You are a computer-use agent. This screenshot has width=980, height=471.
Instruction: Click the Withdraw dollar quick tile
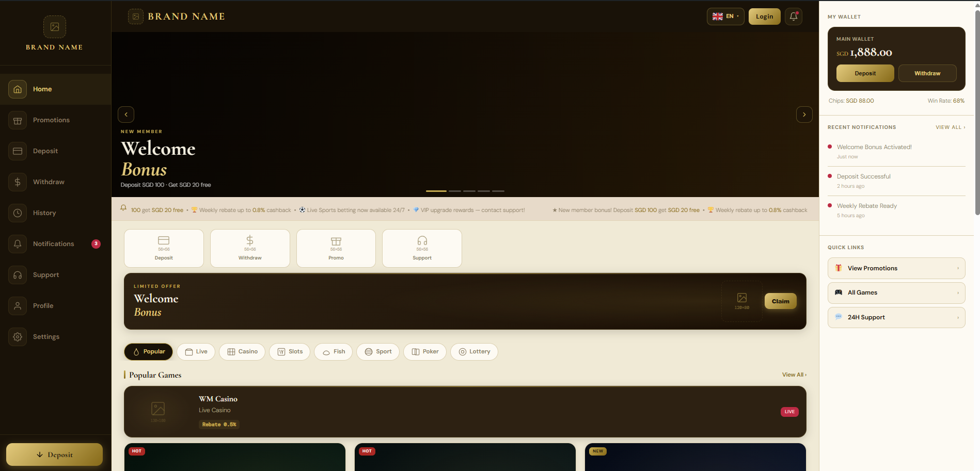pos(250,248)
